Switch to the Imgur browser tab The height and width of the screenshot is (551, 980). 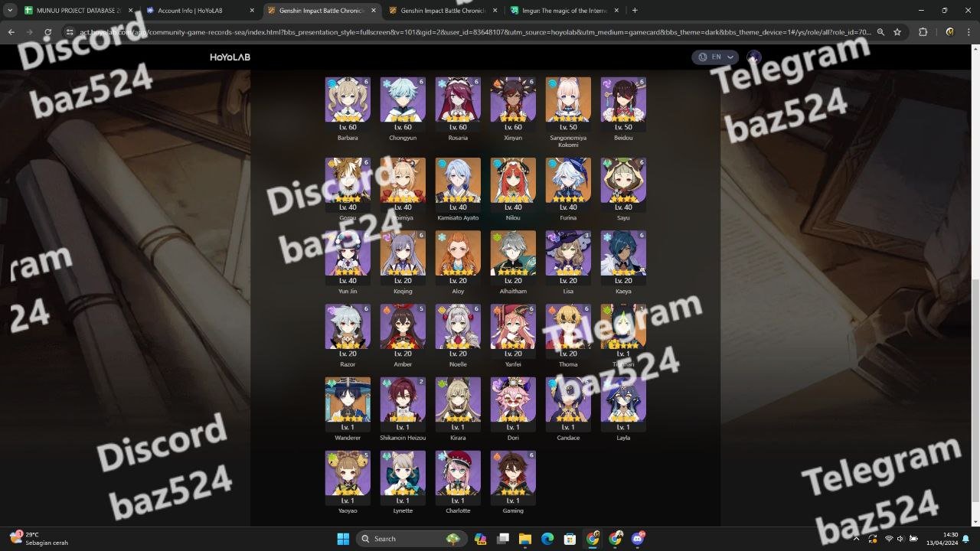(x=563, y=11)
